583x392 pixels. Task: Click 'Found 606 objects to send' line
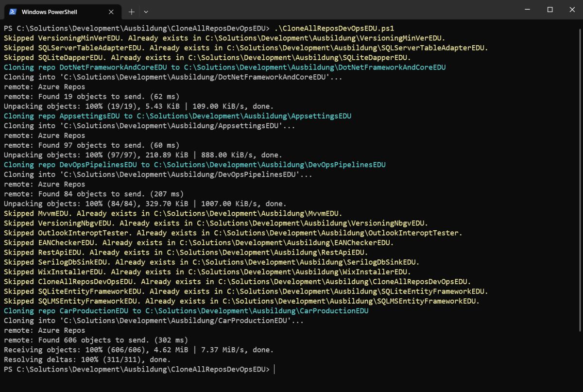pyautogui.click(x=96, y=339)
